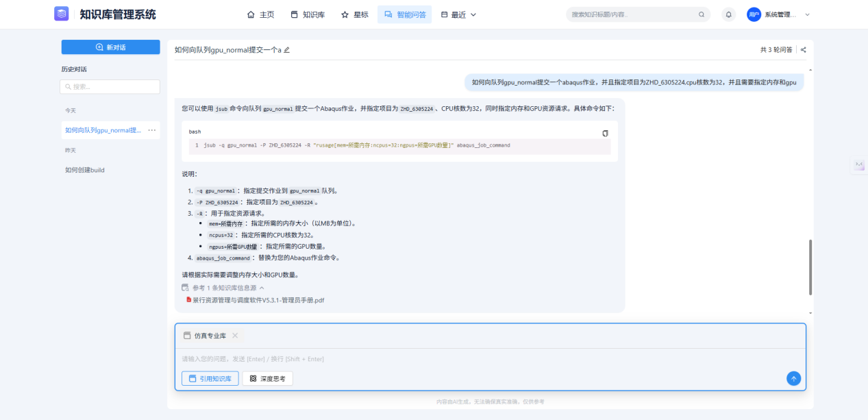The height and width of the screenshot is (420, 868).
Task: Expand the 最近 recent dropdown
Action: [x=458, y=14]
